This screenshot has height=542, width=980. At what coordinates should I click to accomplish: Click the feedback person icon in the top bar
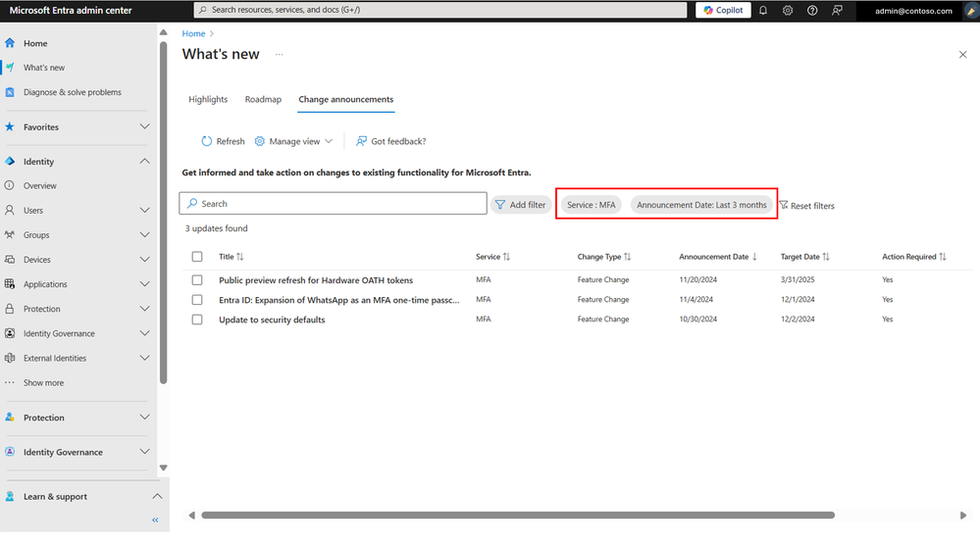pos(837,10)
